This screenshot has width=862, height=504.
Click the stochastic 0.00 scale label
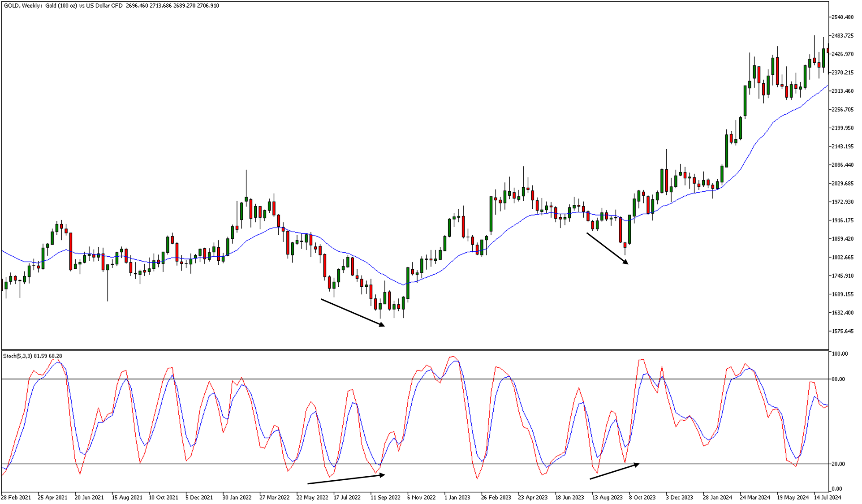pos(837,489)
